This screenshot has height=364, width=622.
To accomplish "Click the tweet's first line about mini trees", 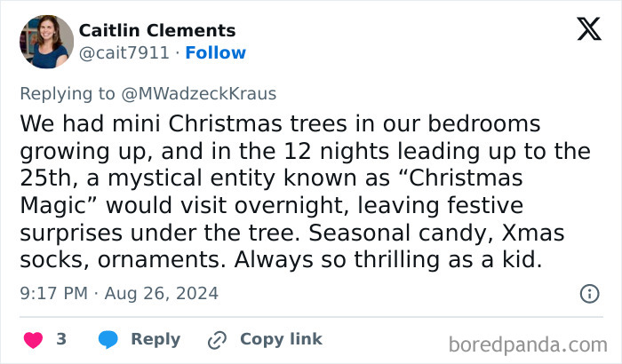I will (280, 123).
